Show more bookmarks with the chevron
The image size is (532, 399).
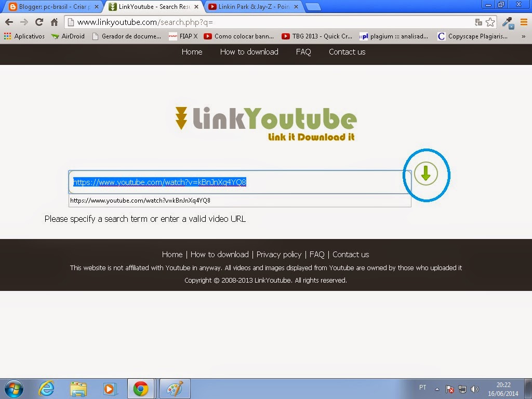point(524,36)
